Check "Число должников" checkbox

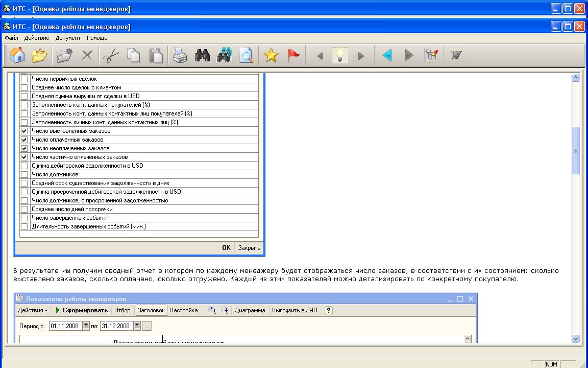(24, 174)
